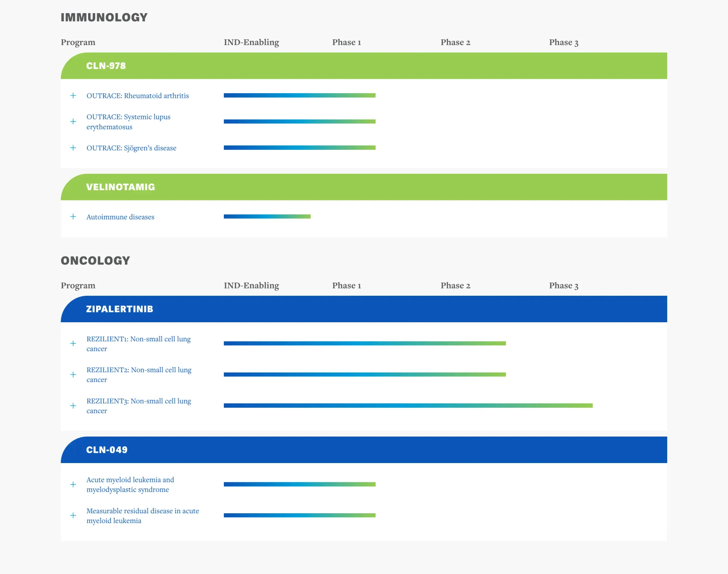Image resolution: width=728 pixels, height=574 pixels.
Task: Open the OUTRACE: Rheumatoid arthritis link
Action: pyautogui.click(x=138, y=96)
